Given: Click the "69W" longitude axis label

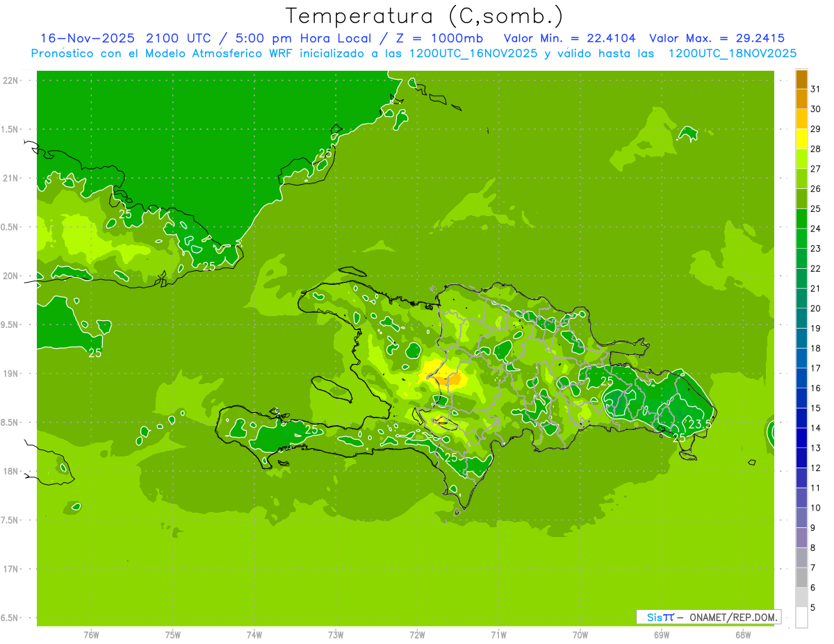Looking at the screenshot, I should coord(662,635).
